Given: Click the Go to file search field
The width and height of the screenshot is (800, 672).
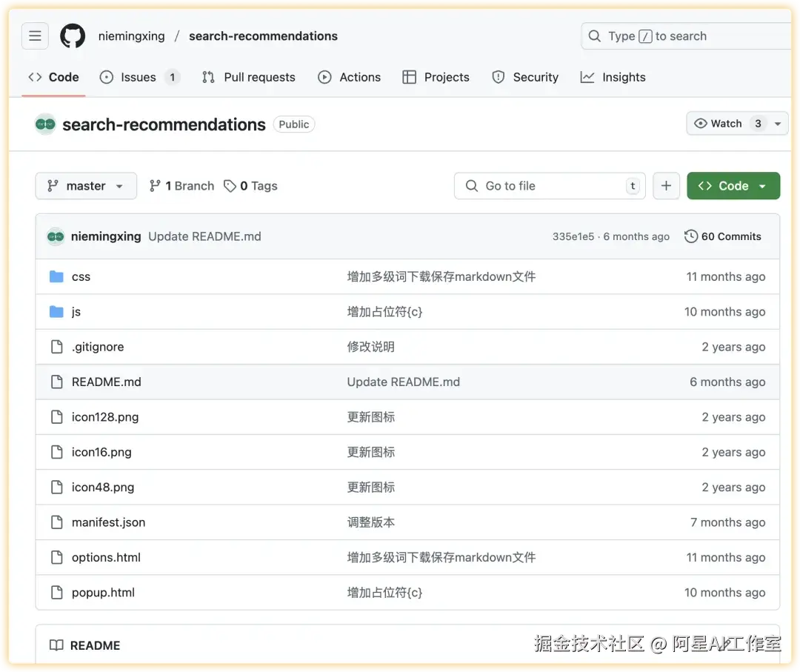Looking at the screenshot, I should (550, 186).
